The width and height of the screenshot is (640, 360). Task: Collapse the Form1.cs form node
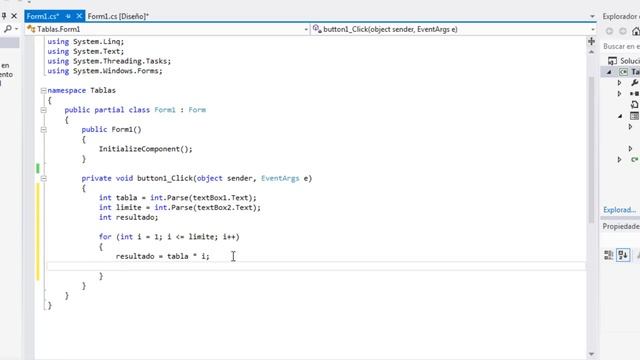click(620, 116)
